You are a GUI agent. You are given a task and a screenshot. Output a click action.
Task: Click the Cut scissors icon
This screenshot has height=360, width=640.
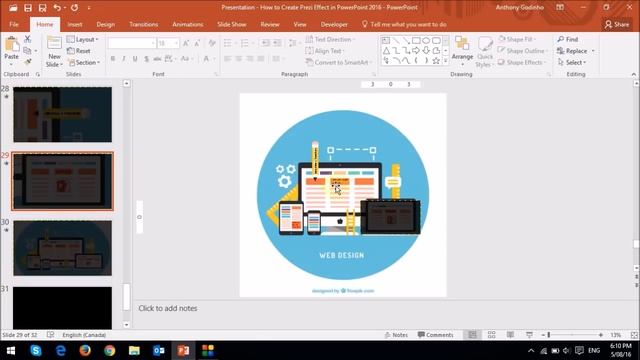(x=27, y=39)
